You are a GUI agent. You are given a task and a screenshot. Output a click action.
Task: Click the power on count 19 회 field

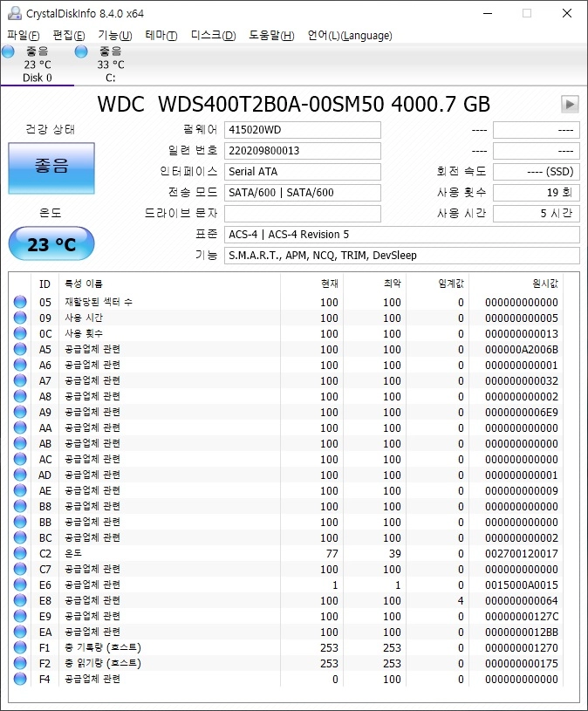coord(537,193)
